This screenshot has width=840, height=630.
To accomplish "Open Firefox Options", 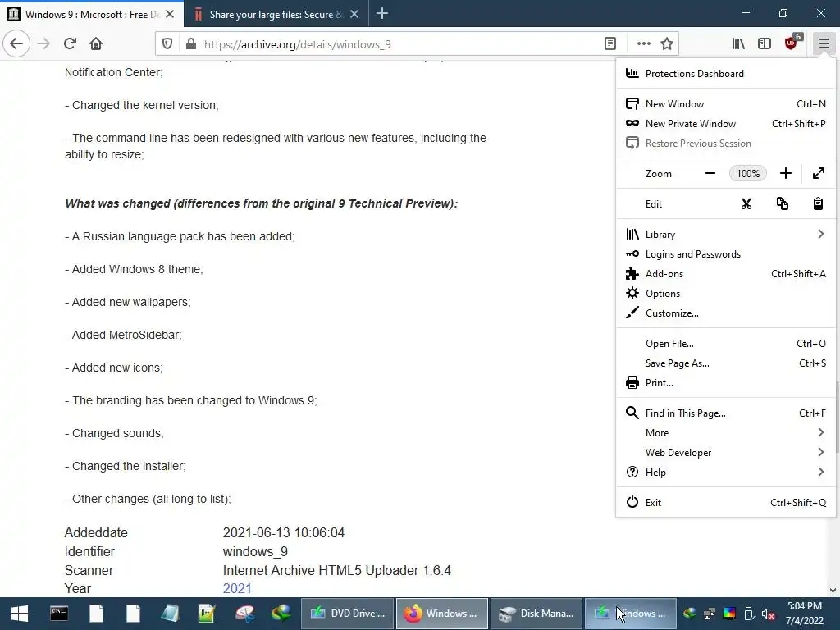I will 726,294.
